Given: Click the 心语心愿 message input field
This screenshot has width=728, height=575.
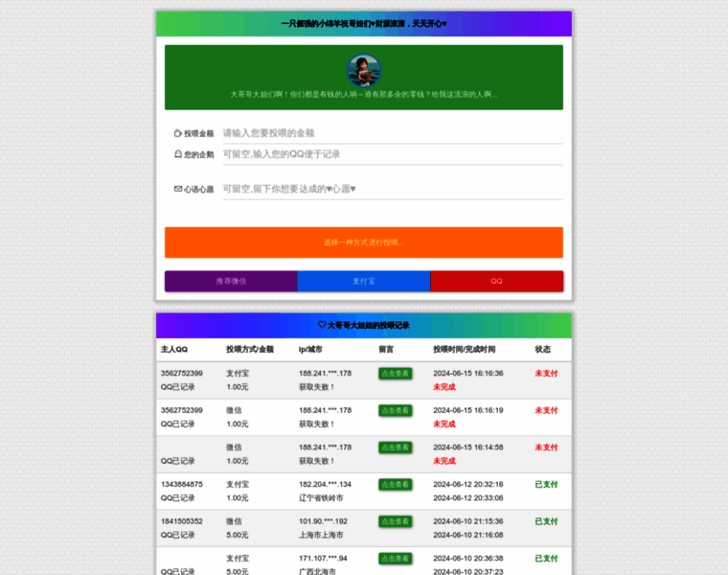Looking at the screenshot, I should [x=393, y=189].
